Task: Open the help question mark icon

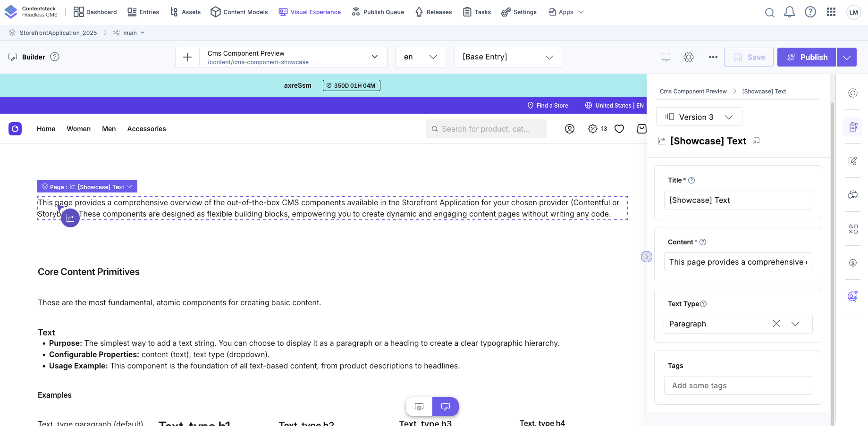Action: 810,12
